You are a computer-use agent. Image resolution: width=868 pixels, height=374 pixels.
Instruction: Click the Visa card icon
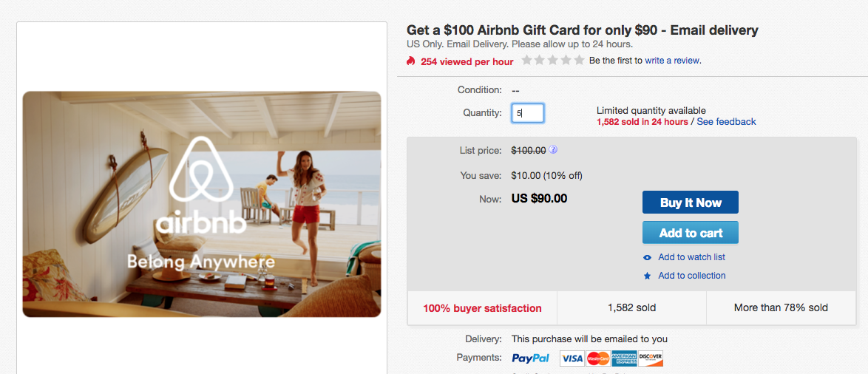point(572,358)
